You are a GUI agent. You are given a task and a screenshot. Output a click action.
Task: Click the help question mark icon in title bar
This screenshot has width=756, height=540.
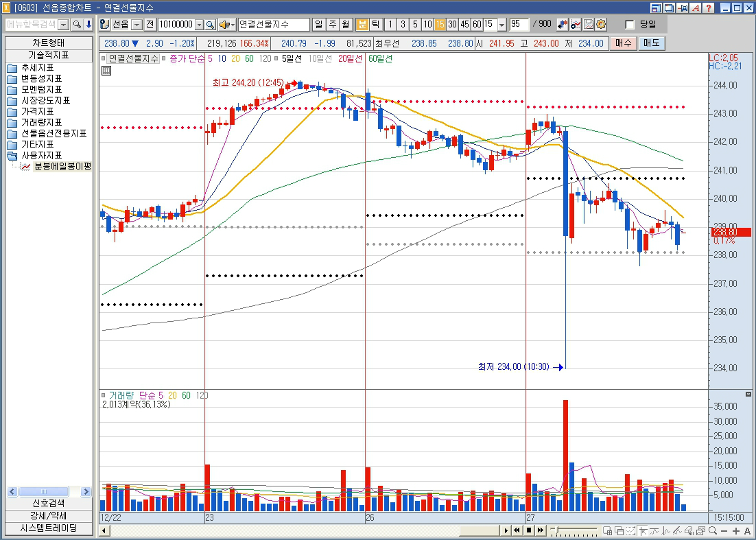click(x=708, y=8)
